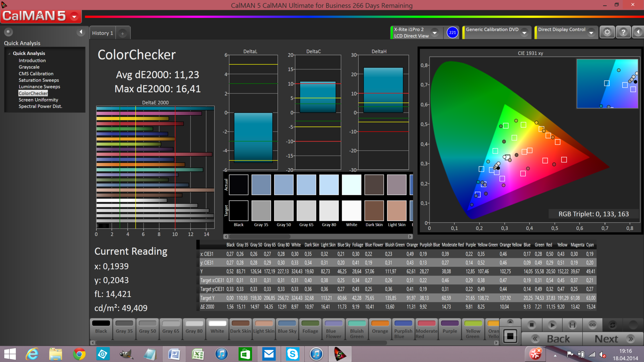Open Skype from the taskbar

tap(292, 354)
